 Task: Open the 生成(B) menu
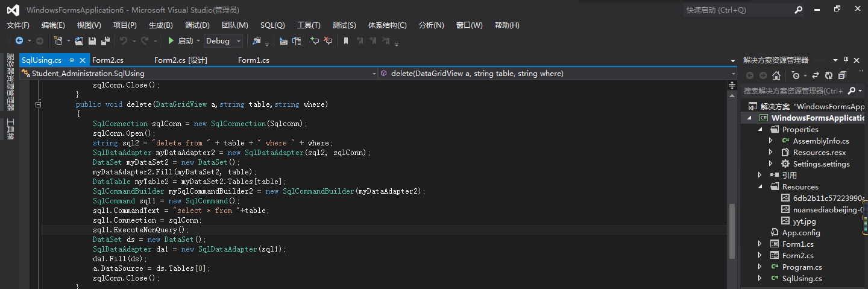161,25
